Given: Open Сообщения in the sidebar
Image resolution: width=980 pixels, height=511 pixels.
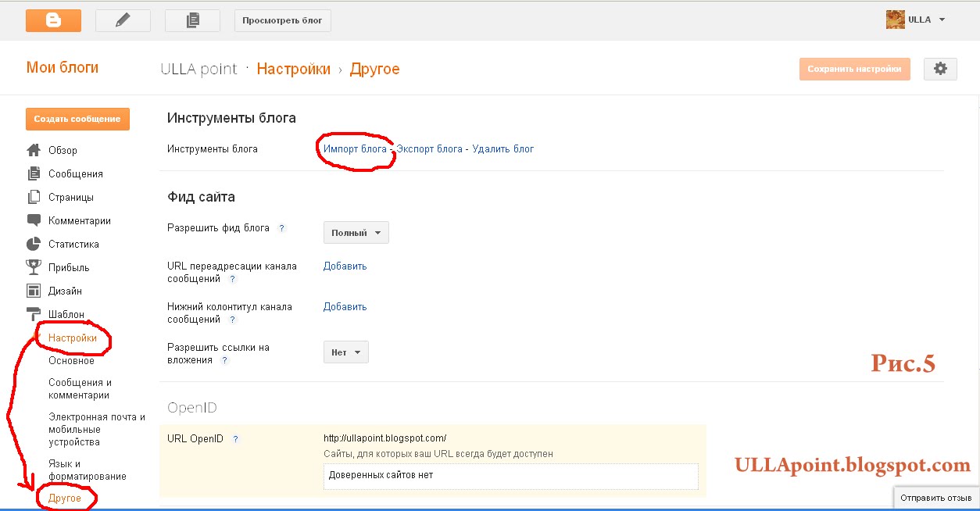Looking at the screenshot, I should (x=76, y=173).
